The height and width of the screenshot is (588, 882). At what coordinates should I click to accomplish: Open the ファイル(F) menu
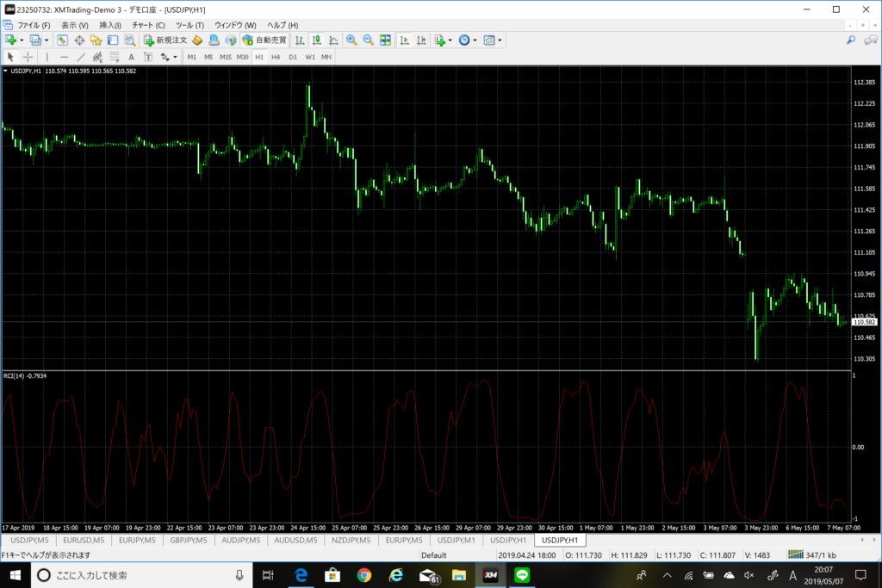point(34,25)
